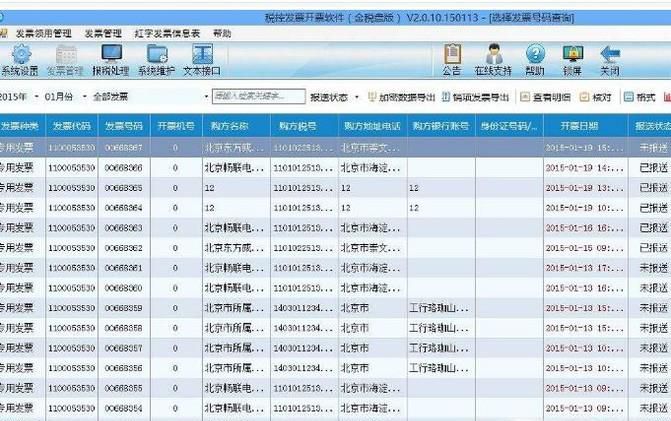Select invoice number 00668359 cell
The width and height of the screenshot is (671, 421).
pyautogui.click(x=124, y=308)
